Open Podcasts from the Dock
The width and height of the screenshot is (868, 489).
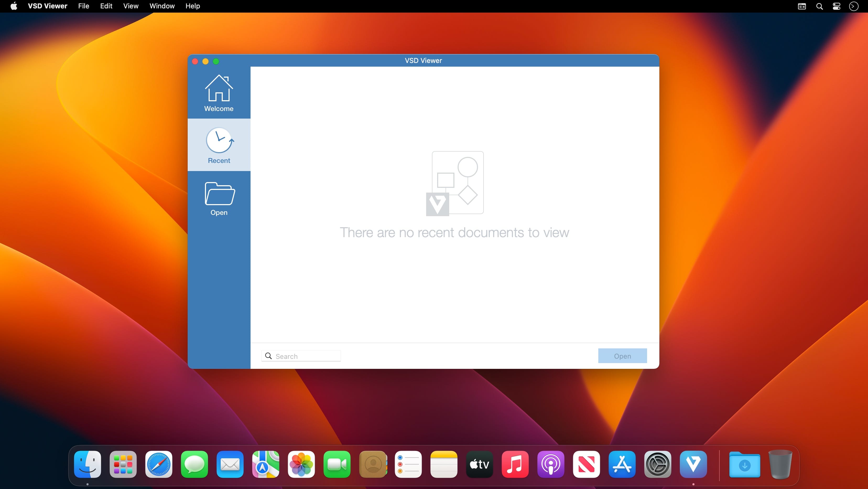pos(551,464)
